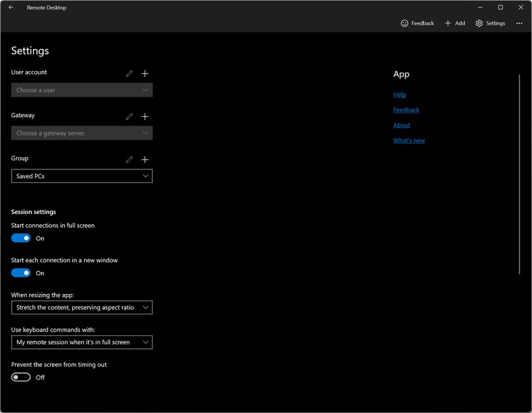Viewport: 532px width, 413px height.
Task: Expand the Saved PCs group dropdown
Action: (82, 176)
